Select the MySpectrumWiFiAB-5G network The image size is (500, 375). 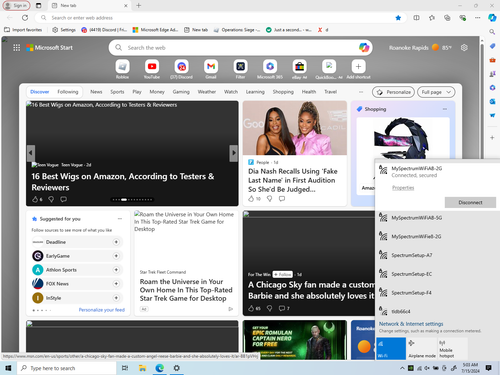pyautogui.click(x=437, y=218)
